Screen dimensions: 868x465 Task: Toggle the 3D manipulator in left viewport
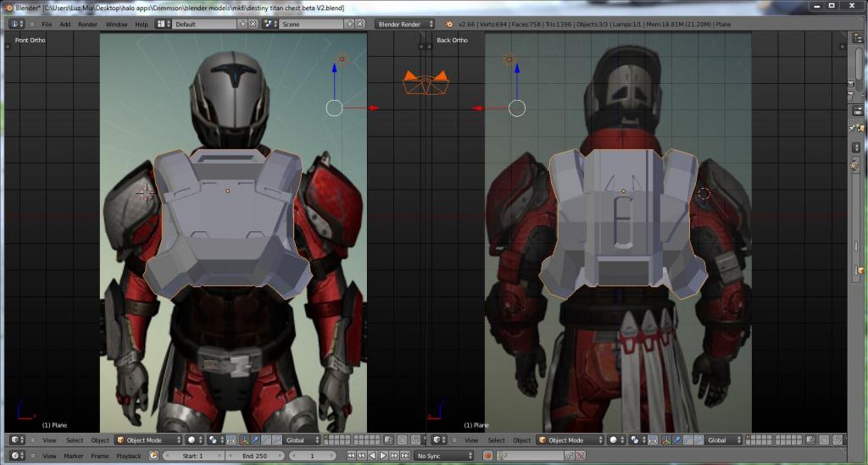pos(245,440)
